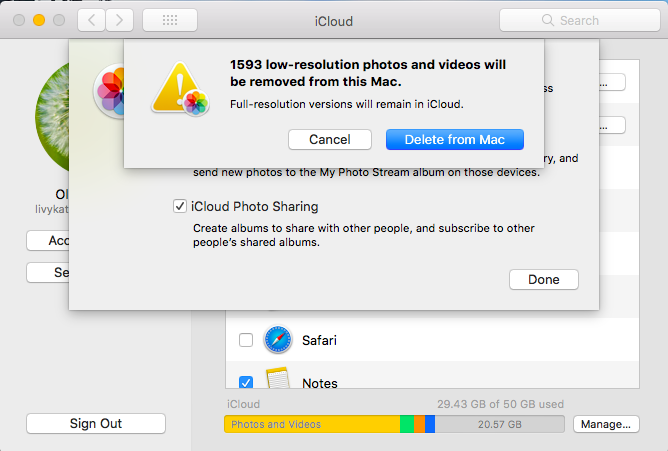668x451 pixels.
Task: Open iCloud storage Manage button
Action: 605,424
